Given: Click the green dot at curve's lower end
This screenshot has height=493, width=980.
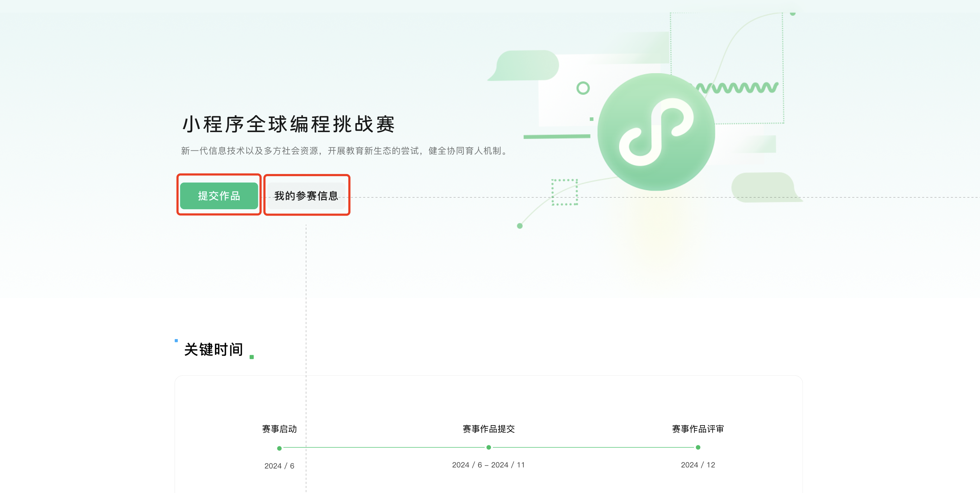Looking at the screenshot, I should coord(520,226).
